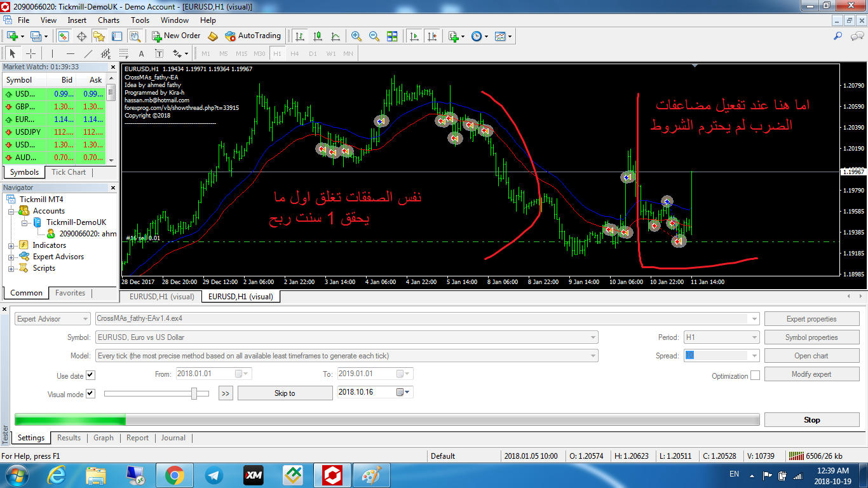Viewport: 868px width, 488px height.
Task: Expand the Expert Advisors tree node
Action: pos(11,257)
